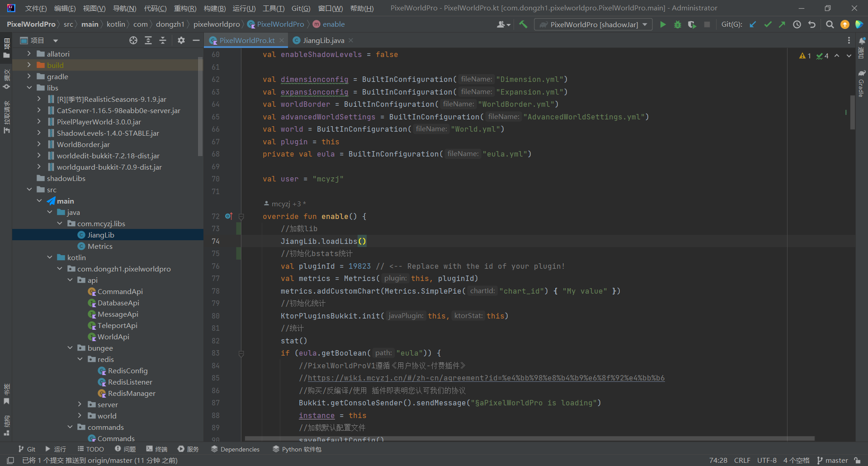Image resolution: width=868 pixels, height=466 pixels.
Task: Rollback changes with the undo arrow
Action: point(812,24)
